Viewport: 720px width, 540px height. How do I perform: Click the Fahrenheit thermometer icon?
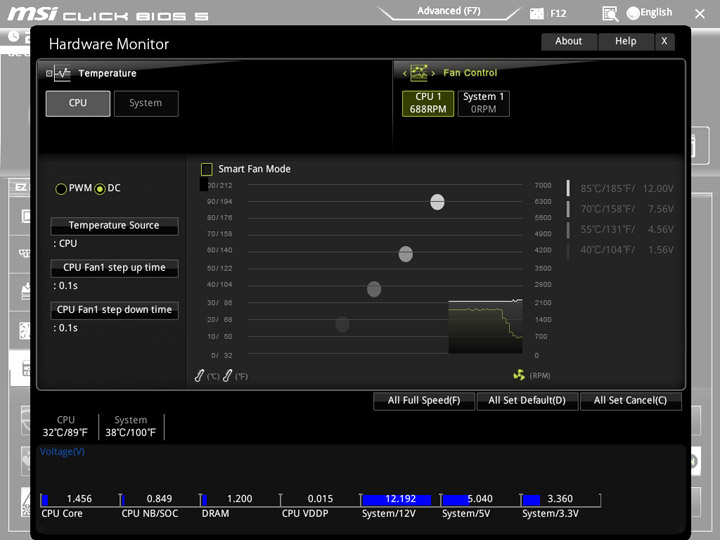[x=227, y=376]
